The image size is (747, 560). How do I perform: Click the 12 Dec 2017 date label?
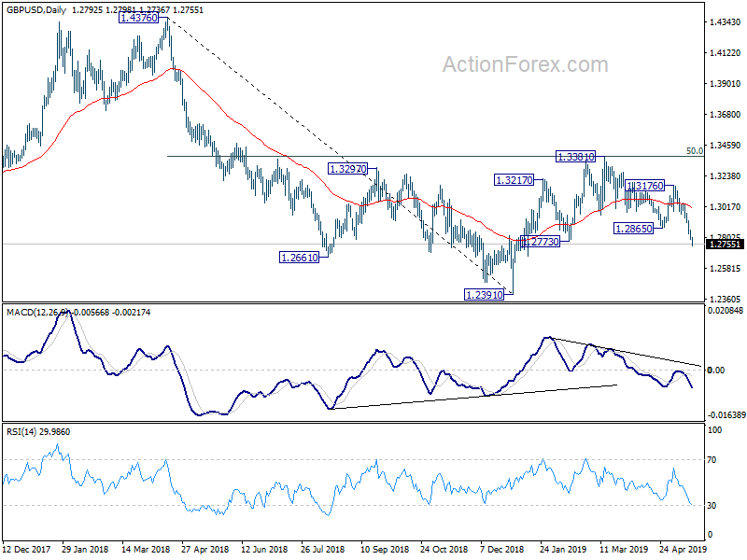pos(26,549)
